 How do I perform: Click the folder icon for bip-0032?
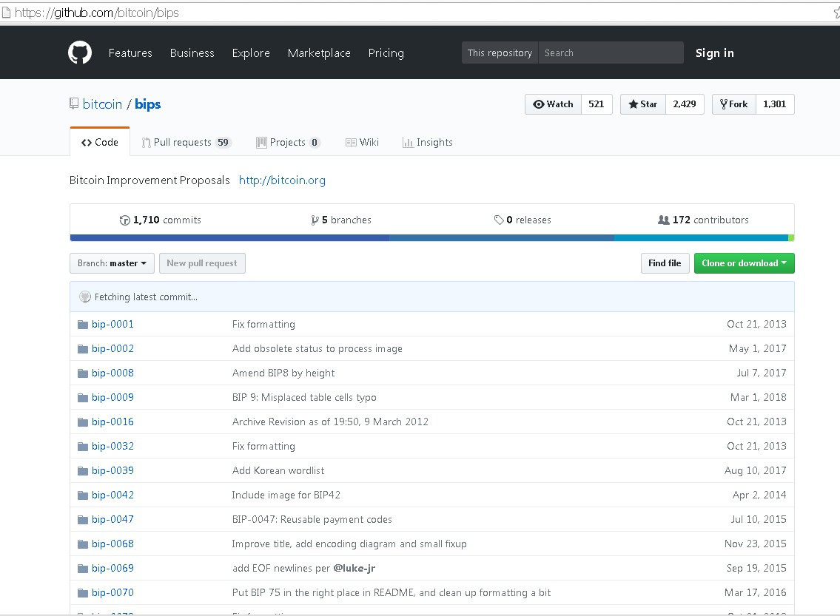click(x=82, y=447)
